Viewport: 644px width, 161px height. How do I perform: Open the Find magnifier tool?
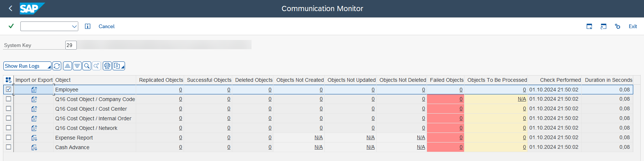[87, 66]
